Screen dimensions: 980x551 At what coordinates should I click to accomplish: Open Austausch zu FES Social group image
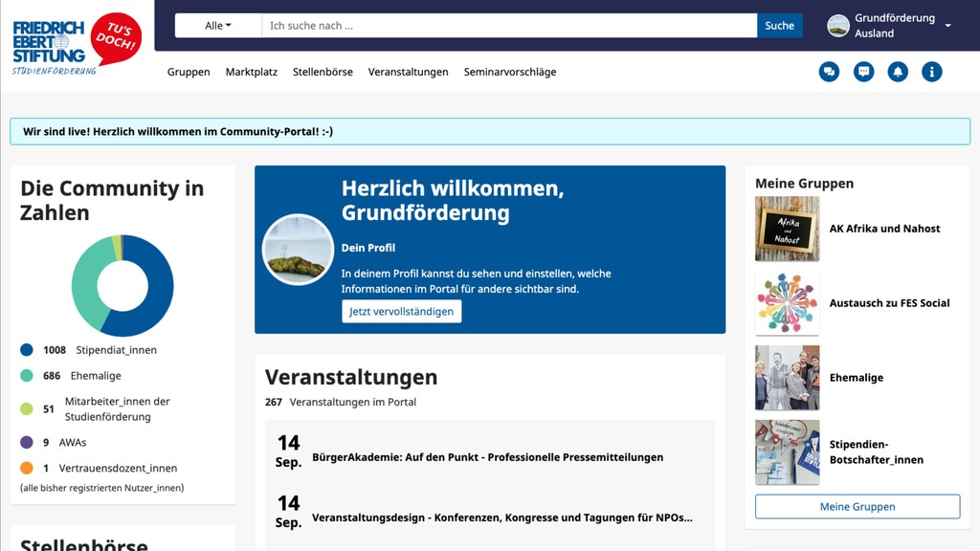[787, 303]
